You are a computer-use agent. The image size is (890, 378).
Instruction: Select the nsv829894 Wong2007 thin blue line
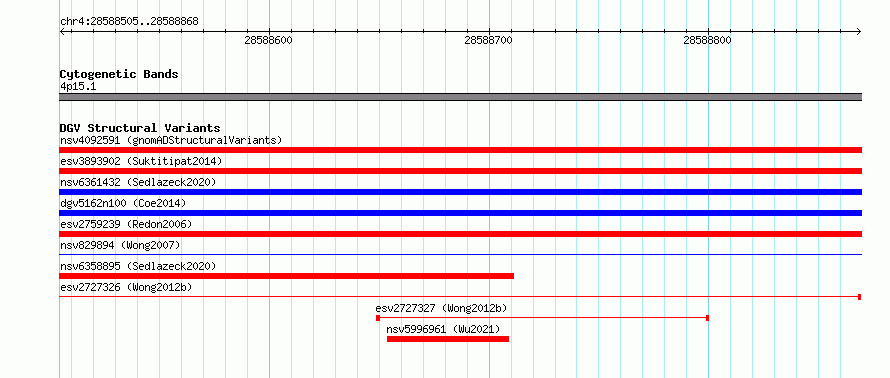point(460,254)
